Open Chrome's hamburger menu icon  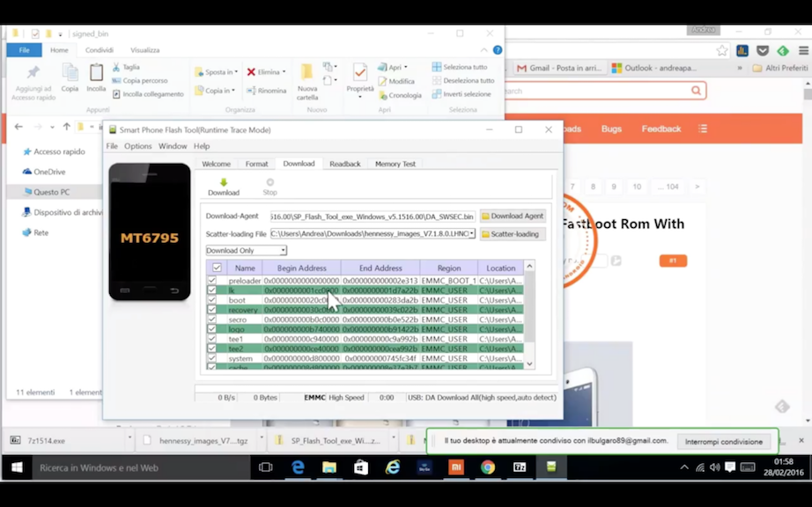(803, 51)
